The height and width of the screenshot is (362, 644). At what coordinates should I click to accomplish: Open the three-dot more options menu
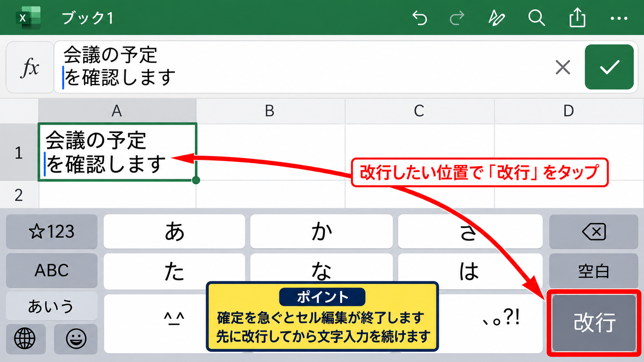point(619,18)
